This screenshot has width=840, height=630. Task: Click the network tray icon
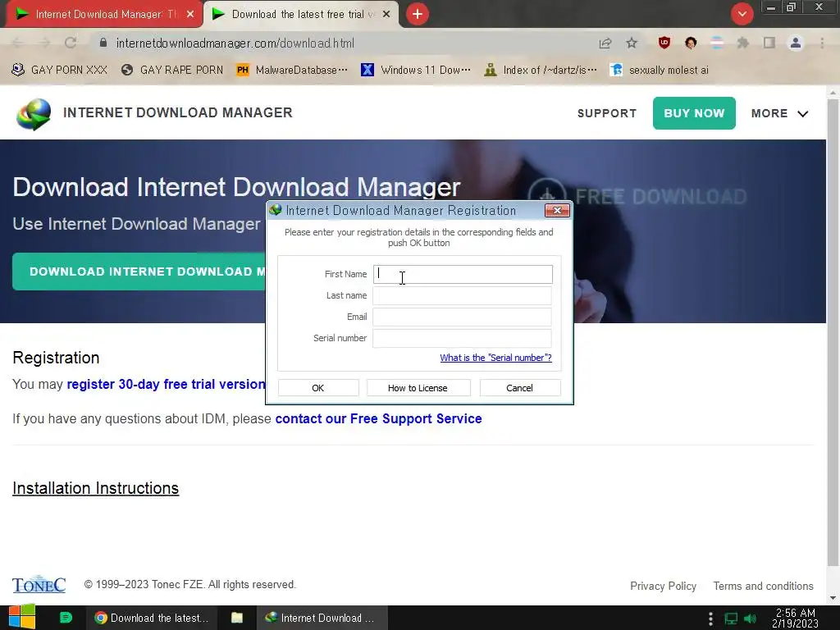pos(731,619)
